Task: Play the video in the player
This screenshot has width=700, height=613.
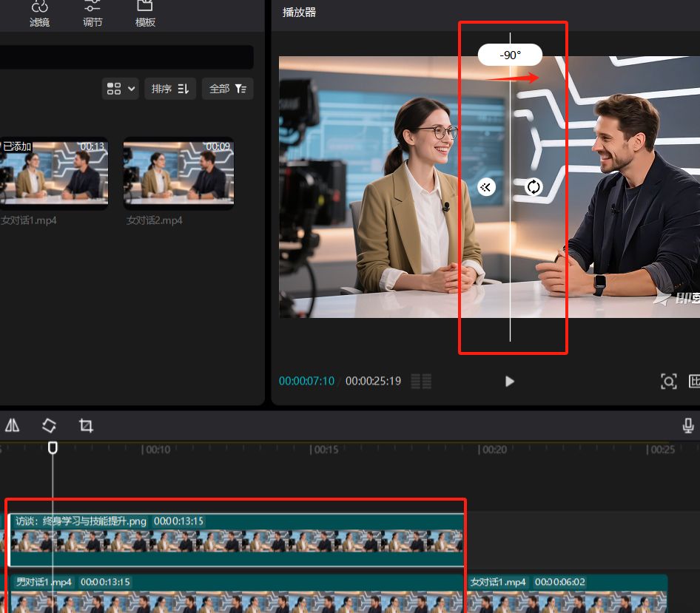Action: point(509,382)
